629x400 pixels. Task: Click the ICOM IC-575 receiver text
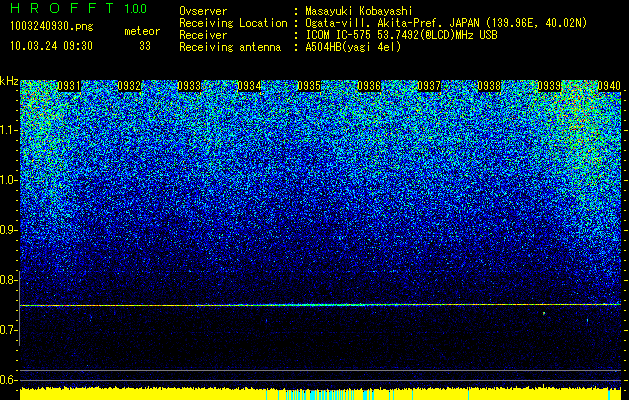click(x=401, y=35)
